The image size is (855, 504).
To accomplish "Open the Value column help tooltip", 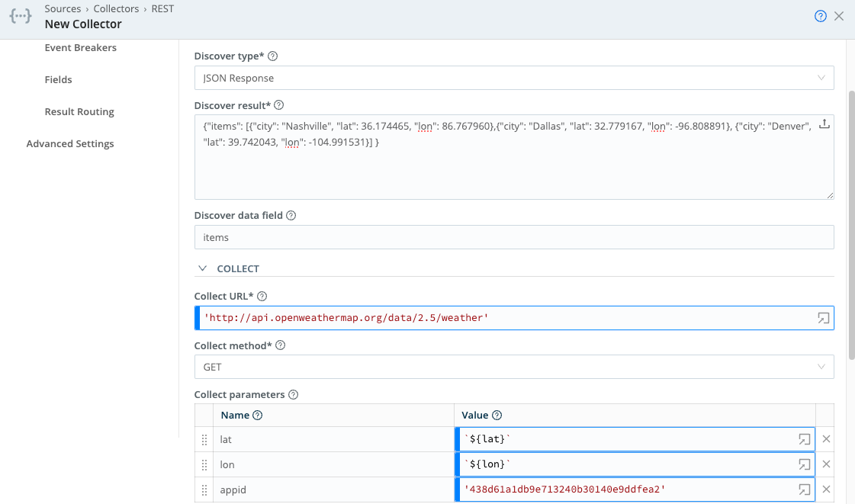I will (497, 415).
